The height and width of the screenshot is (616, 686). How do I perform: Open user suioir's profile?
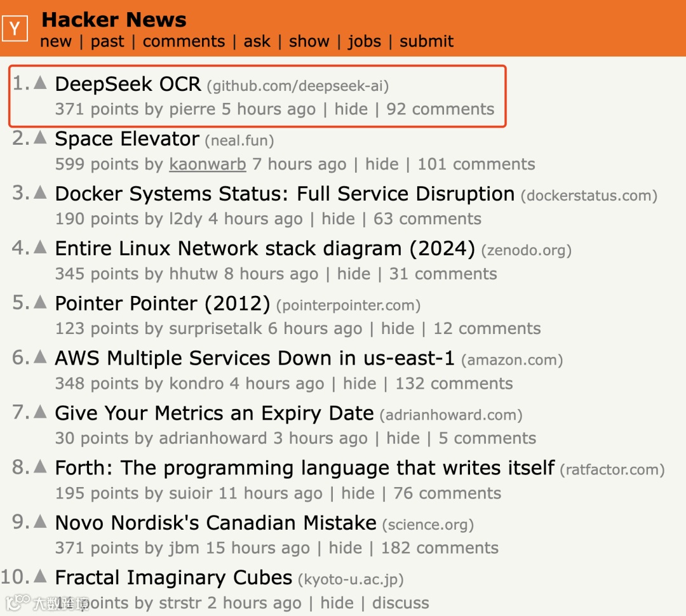191,494
